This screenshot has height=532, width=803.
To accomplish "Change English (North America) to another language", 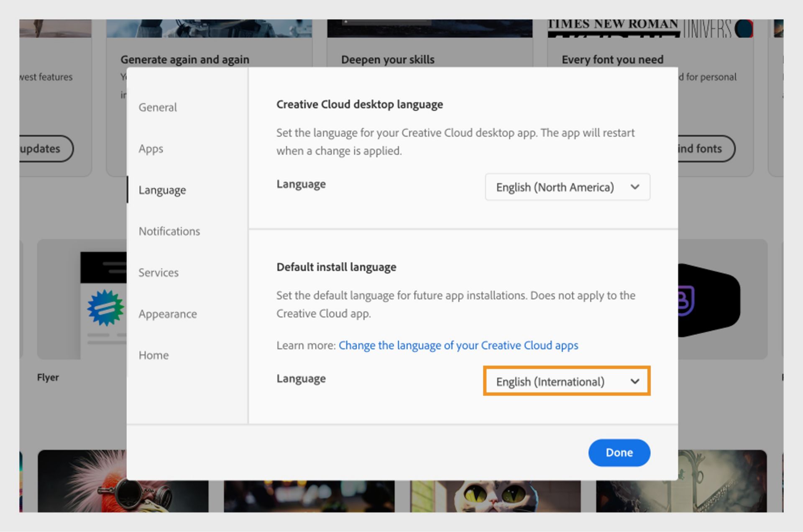I will pyautogui.click(x=567, y=187).
